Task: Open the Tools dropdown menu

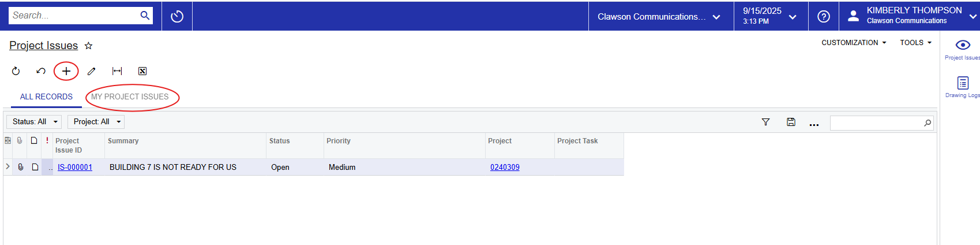Action: [x=915, y=43]
